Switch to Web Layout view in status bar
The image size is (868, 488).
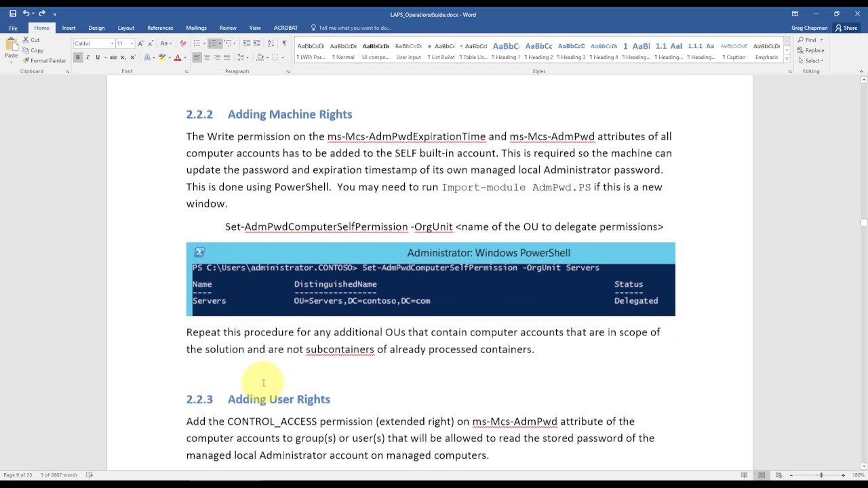pyautogui.click(x=778, y=475)
